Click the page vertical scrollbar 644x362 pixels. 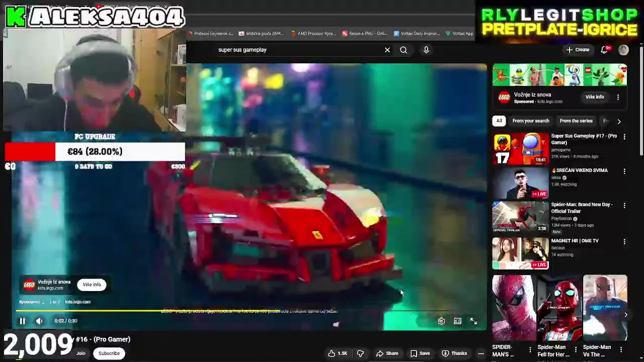(641, 101)
